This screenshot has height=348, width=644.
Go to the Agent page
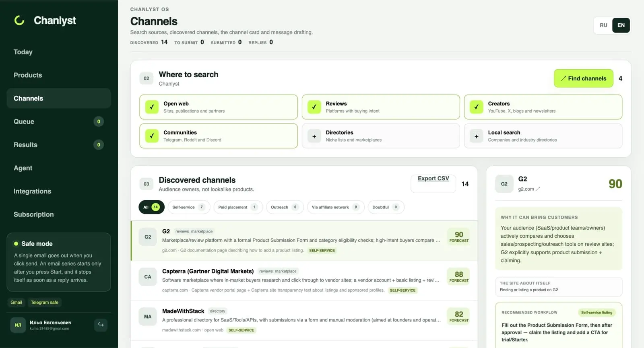click(x=59, y=168)
